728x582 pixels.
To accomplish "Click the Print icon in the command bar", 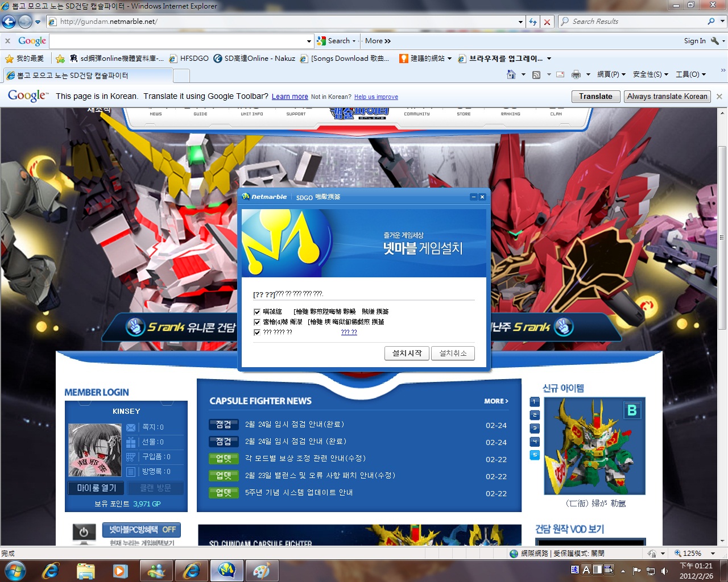I will click(x=576, y=74).
